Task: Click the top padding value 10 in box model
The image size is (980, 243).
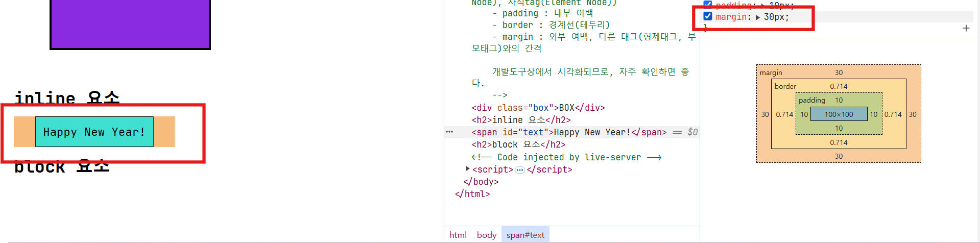Action: pos(839,100)
